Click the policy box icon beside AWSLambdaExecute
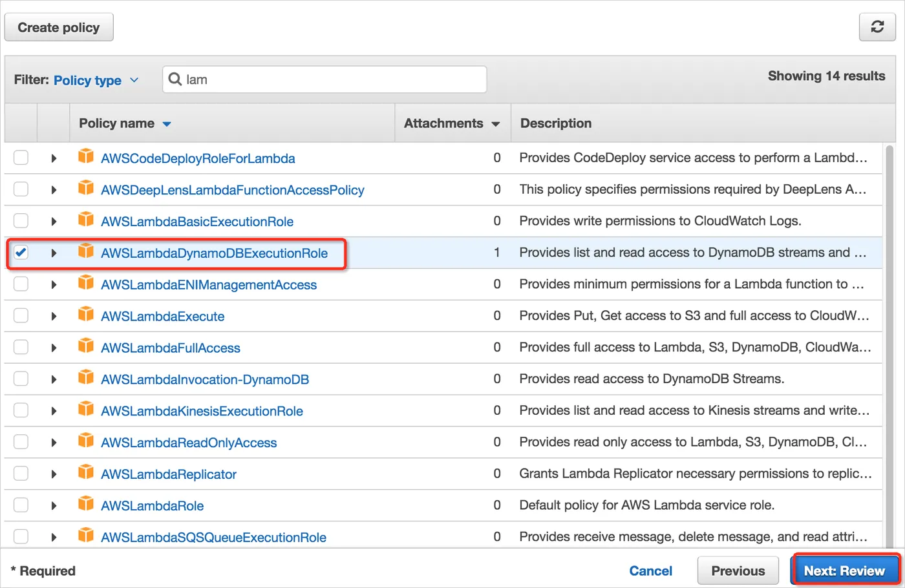905x588 pixels. click(86, 315)
